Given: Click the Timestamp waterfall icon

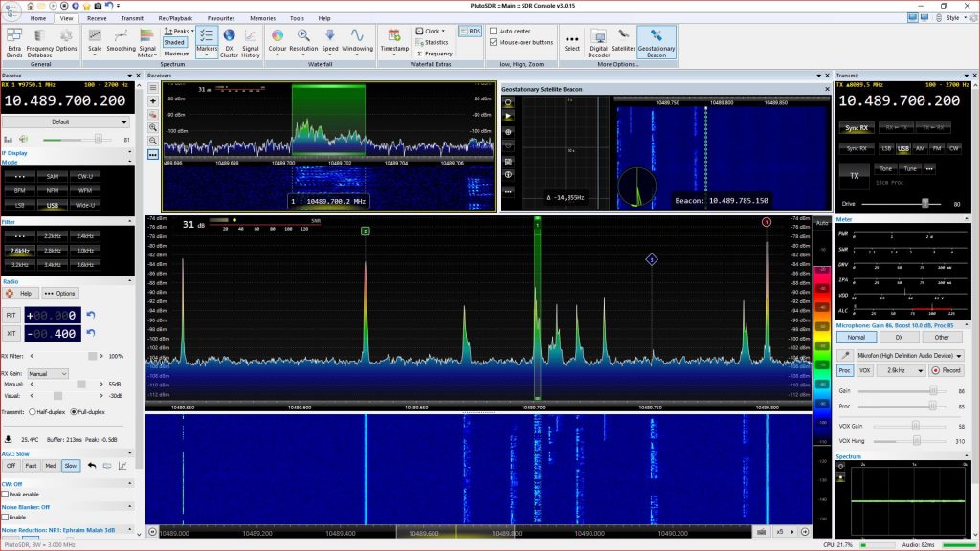Looking at the screenshot, I should click(395, 42).
